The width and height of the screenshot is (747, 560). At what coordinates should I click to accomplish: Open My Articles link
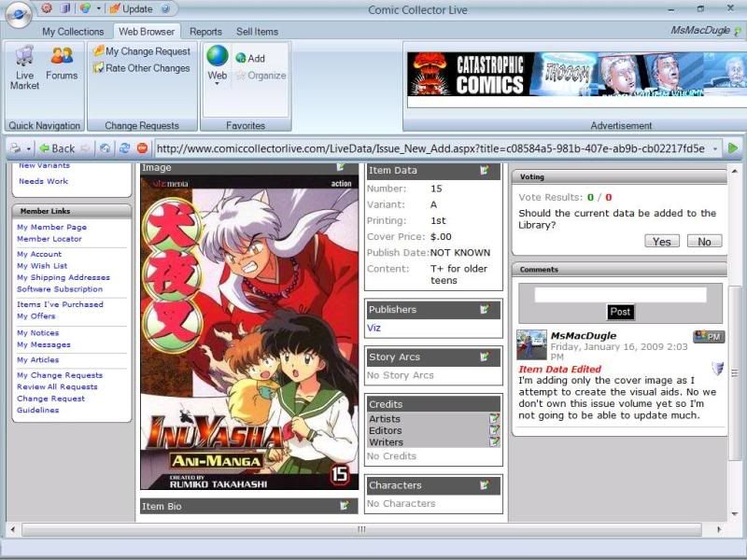[x=38, y=359]
